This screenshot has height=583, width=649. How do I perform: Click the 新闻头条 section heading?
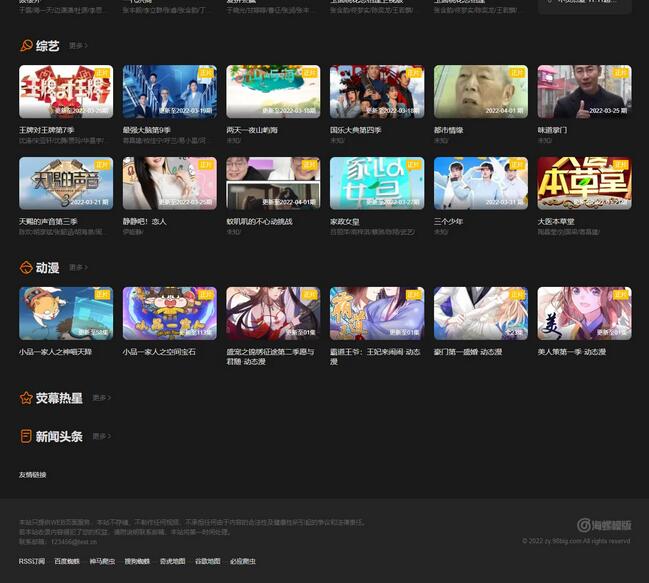[59, 436]
